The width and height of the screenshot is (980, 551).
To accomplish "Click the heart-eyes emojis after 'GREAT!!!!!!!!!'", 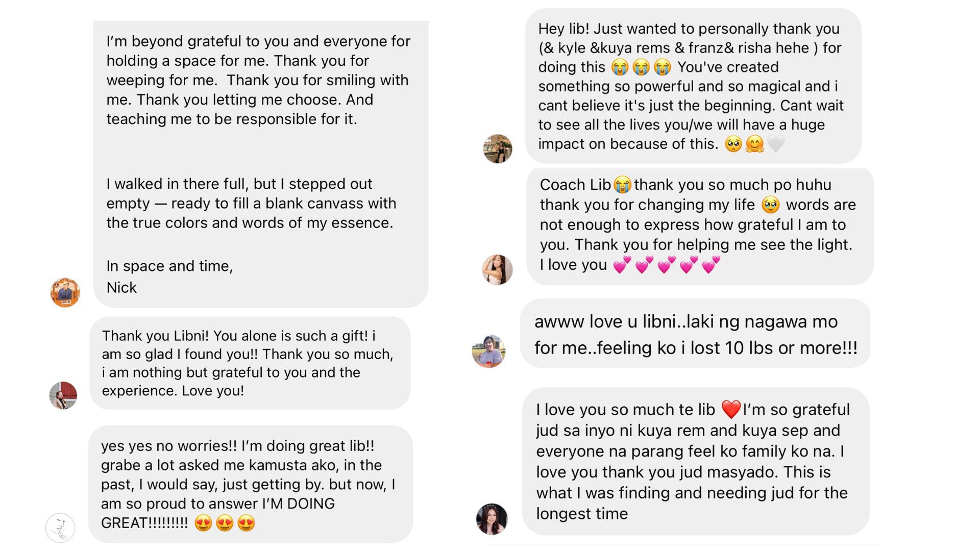I will pos(225,523).
